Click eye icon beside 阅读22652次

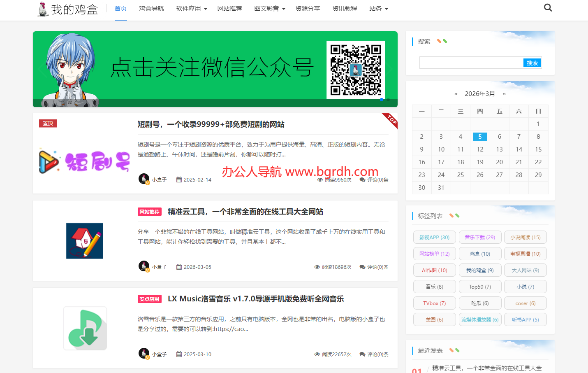click(x=317, y=354)
